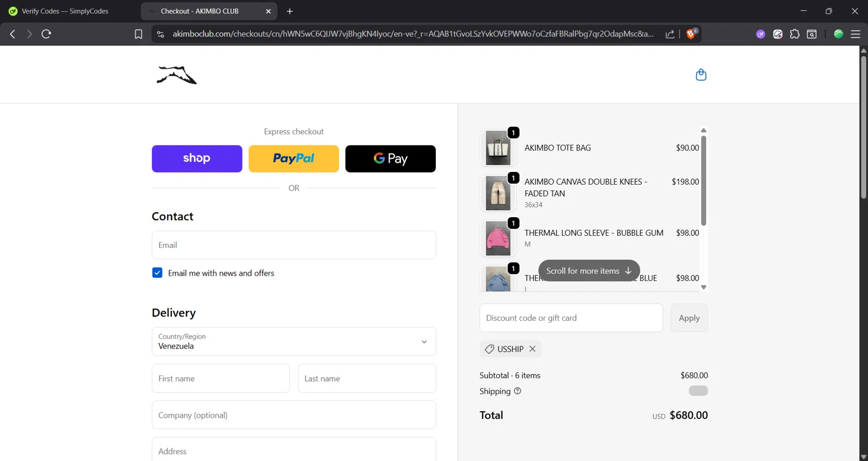Switch to Verify Codes SimplyCodes tab
The image size is (868, 461).
pyautogui.click(x=65, y=11)
